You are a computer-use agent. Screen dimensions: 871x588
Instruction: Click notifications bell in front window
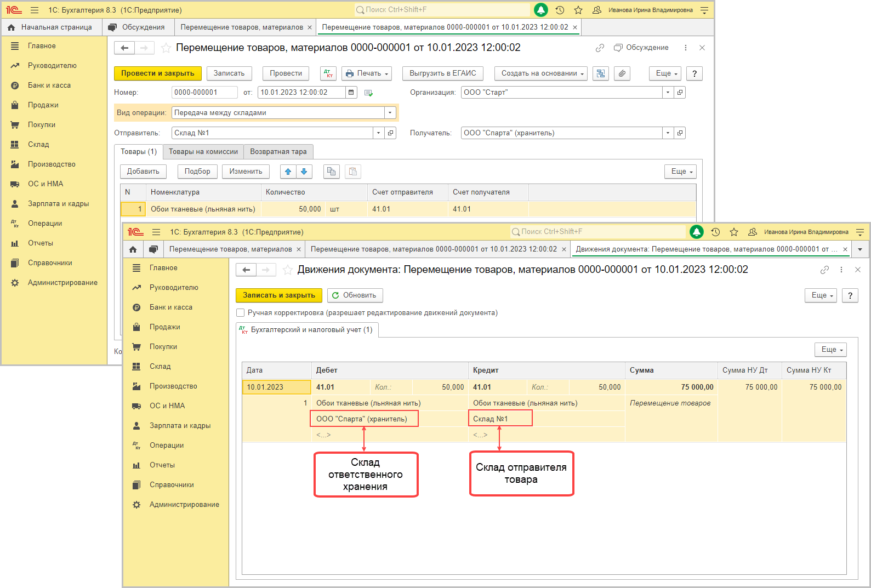point(697,232)
